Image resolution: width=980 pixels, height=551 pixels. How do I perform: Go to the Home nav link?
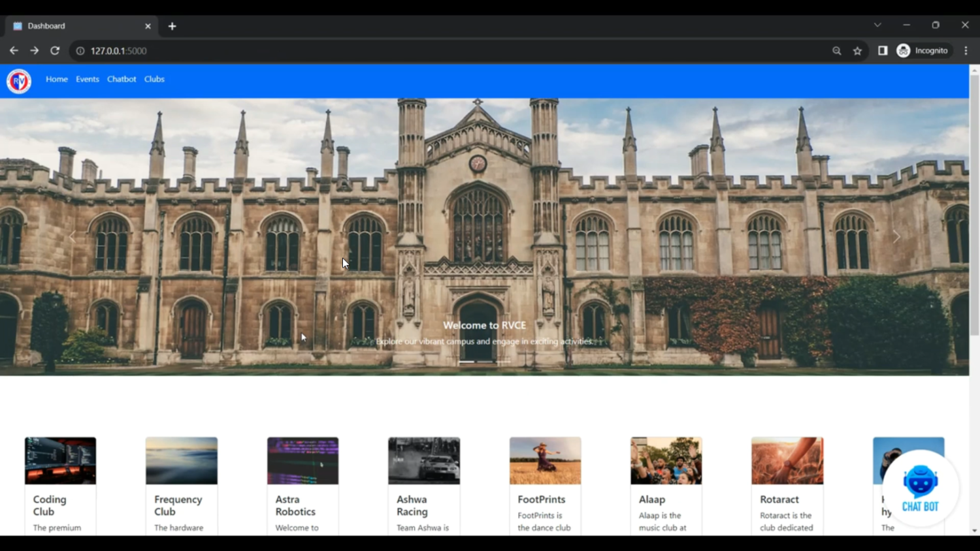(57, 79)
